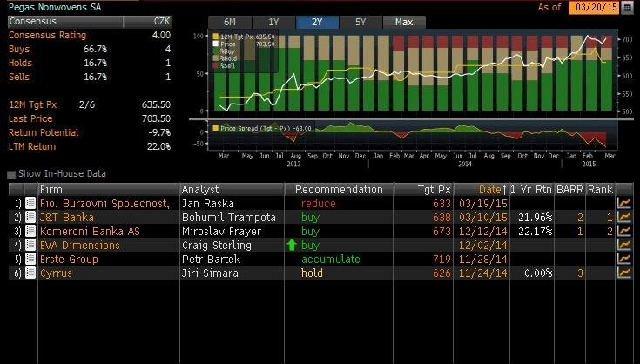Click the green %Buy legend swatch
Viewport: 640px width, 364px height.
point(216,51)
